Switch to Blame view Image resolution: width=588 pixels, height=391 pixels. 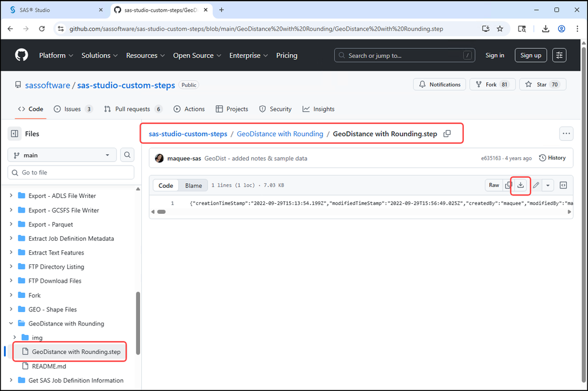point(194,185)
